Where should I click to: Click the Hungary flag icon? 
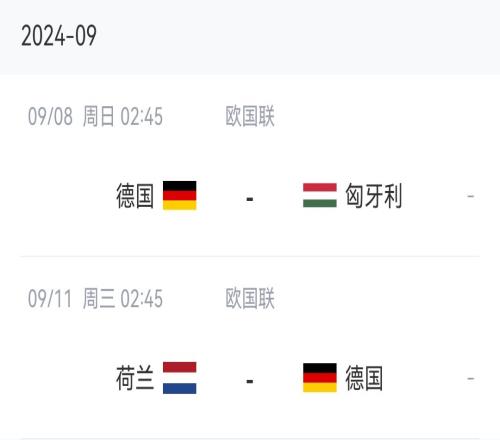click(320, 195)
